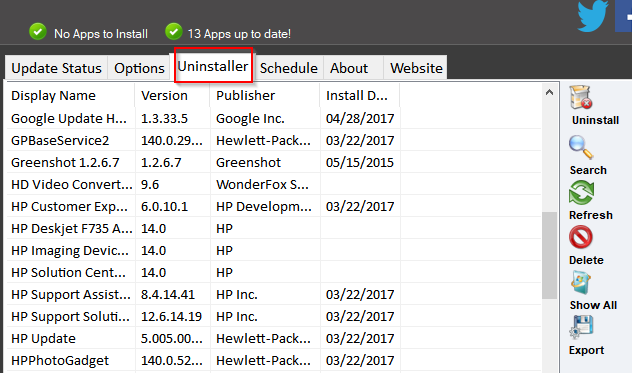Open the Options tab

point(139,68)
